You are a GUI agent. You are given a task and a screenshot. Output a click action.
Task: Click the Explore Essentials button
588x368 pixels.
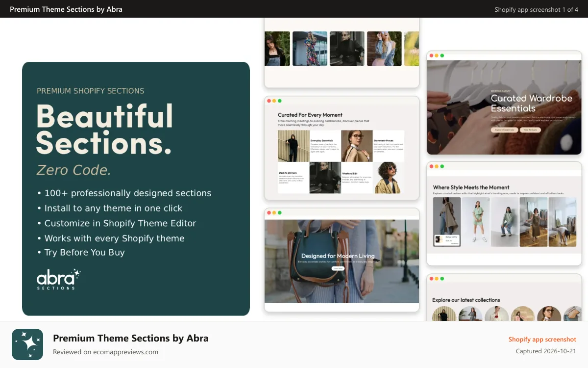504,130
